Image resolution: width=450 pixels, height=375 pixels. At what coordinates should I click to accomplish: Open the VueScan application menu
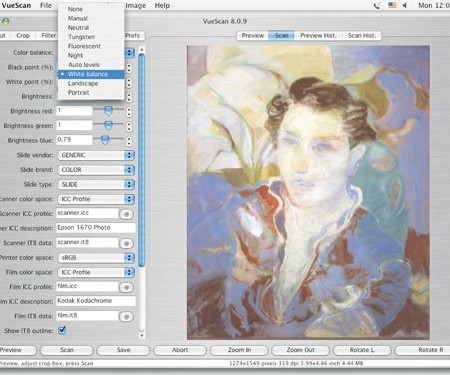click(16, 5)
